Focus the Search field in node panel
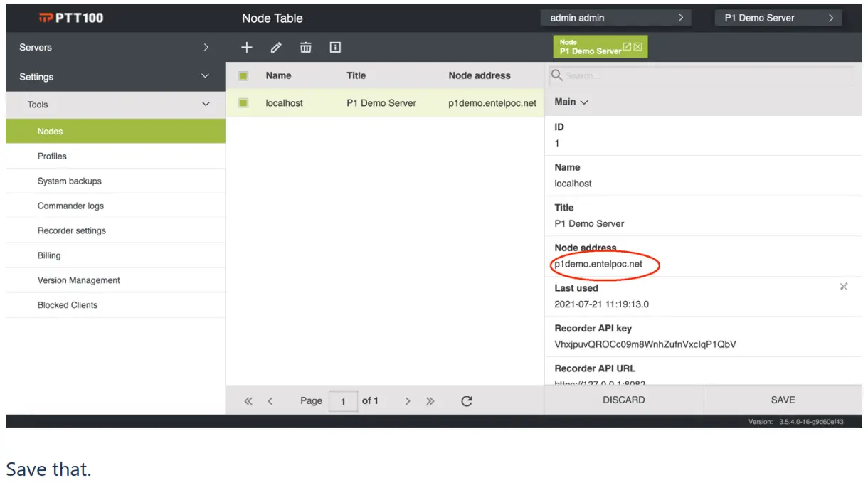The image size is (868, 483). coord(702,75)
